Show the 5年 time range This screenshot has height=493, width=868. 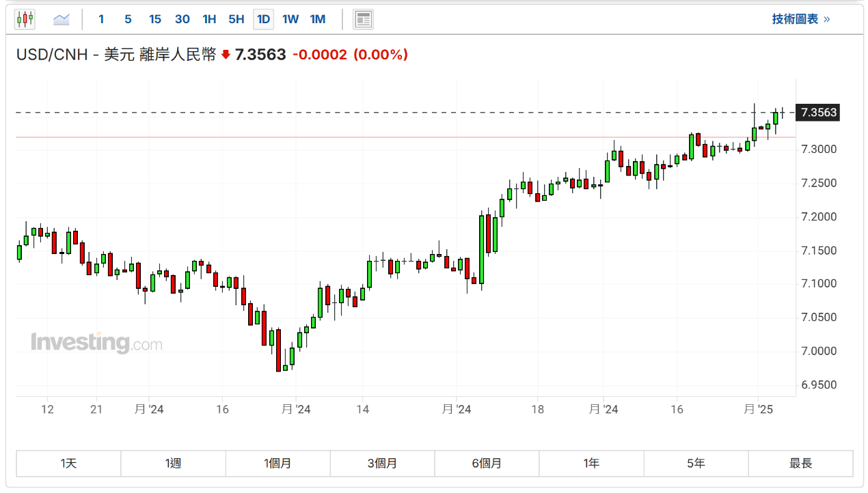pos(696,464)
